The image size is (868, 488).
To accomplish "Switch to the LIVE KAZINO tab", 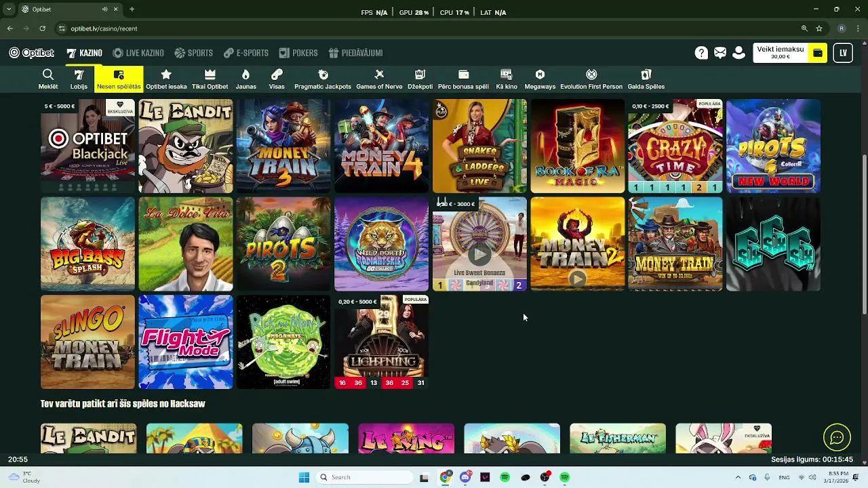I will (x=138, y=53).
